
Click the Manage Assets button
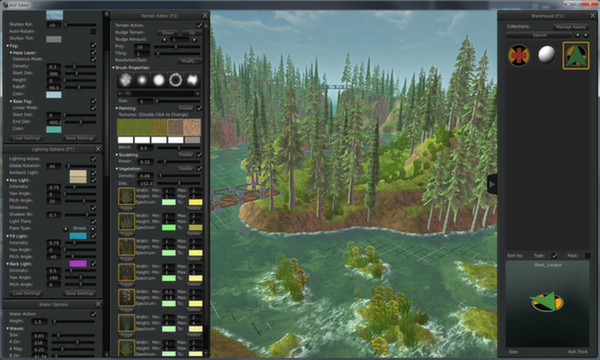click(x=571, y=27)
